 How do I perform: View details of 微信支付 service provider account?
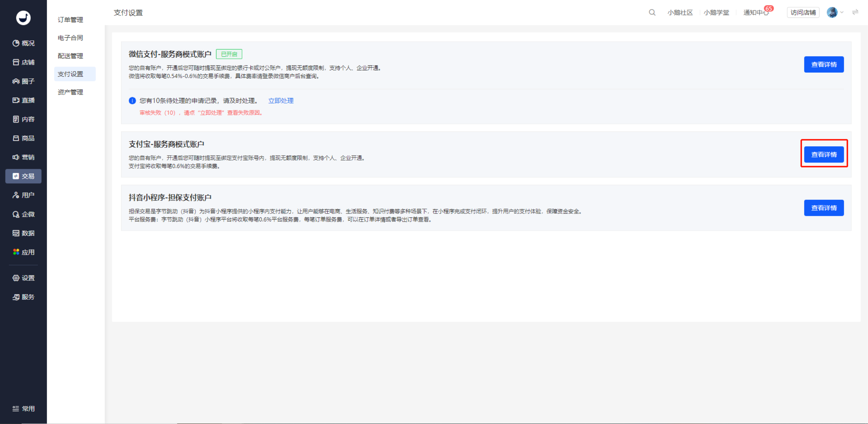[x=824, y=64]
